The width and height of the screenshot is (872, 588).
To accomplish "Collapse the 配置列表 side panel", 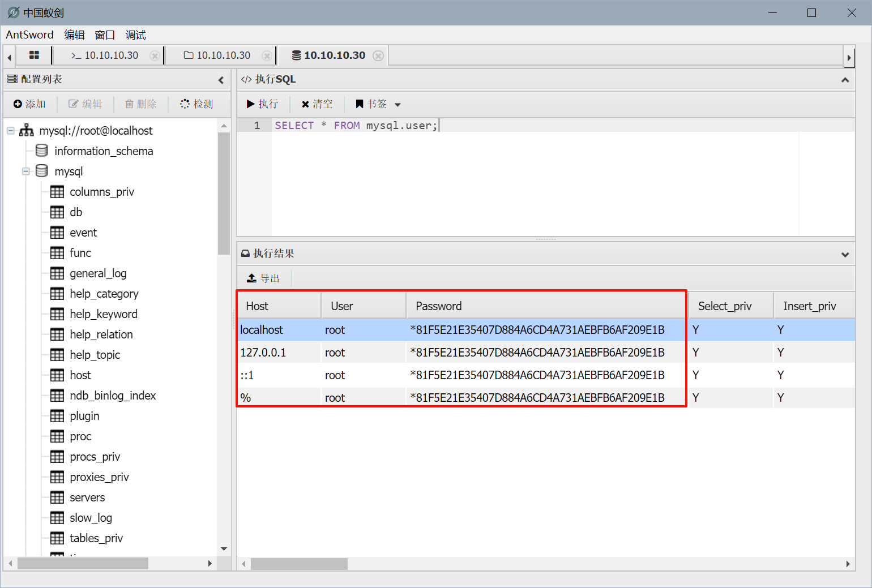I will pos(221,80).
